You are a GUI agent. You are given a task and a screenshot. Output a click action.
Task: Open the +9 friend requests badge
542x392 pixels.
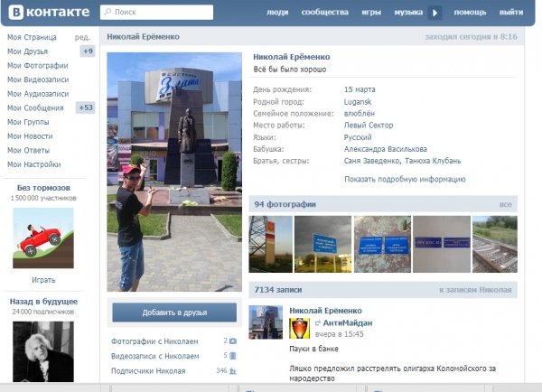(87, 51)
